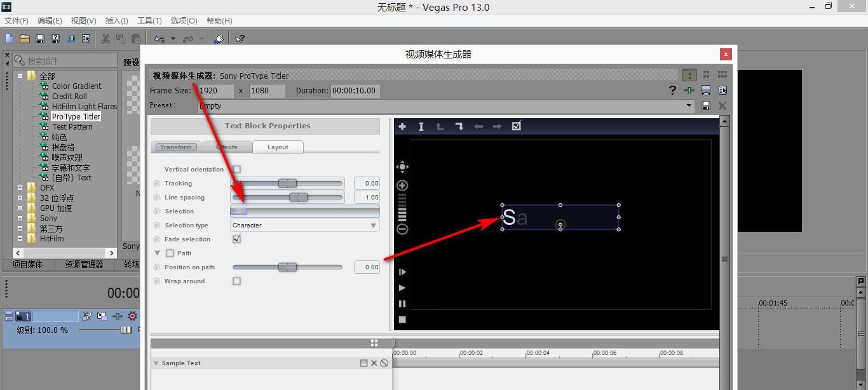Viewport: 868px width, 390px height.
Task: Select Credit Roll in plugin list
Action: pos(69,96)
